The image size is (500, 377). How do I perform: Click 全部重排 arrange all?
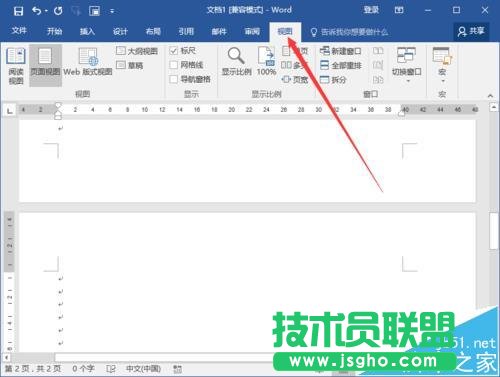[341, 65]
